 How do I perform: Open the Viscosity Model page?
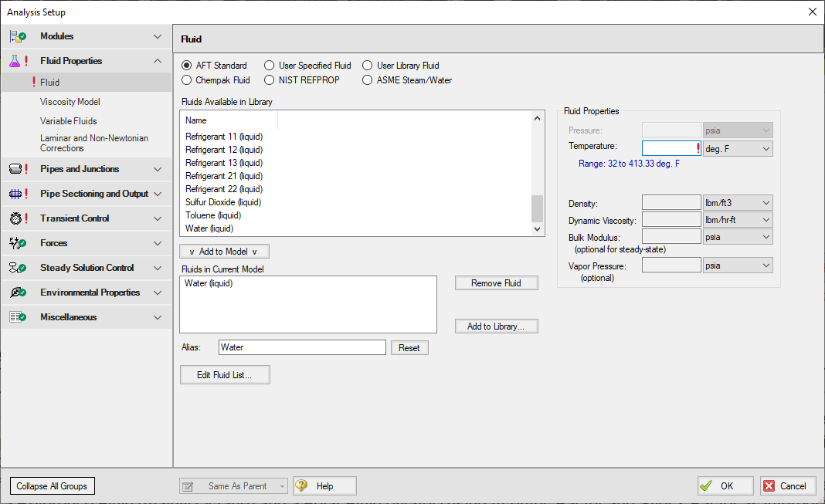coord(70,102)
